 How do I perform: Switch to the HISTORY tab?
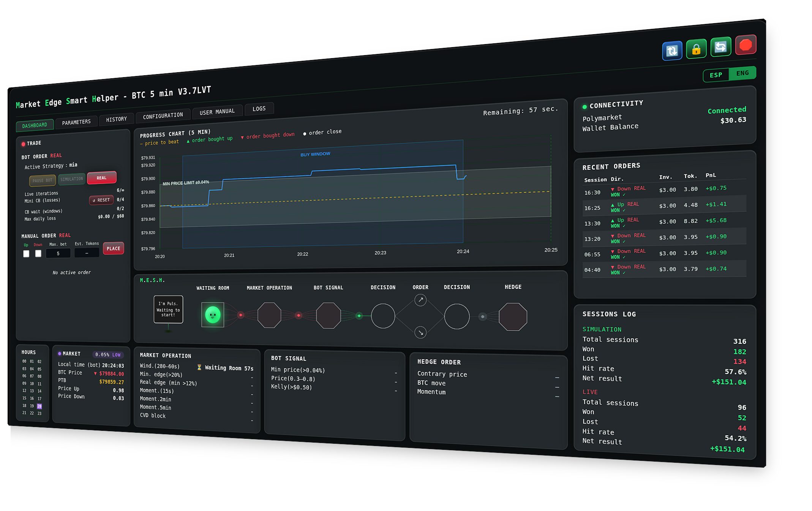[116, 119]
